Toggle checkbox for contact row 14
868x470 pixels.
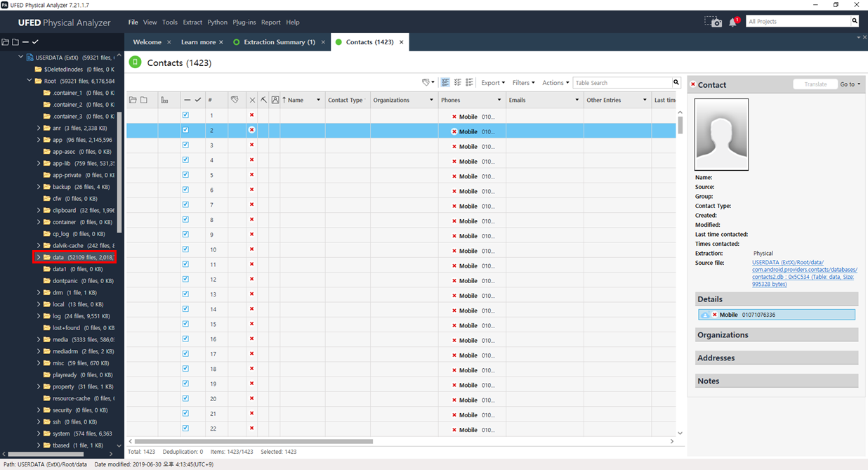[x=185, y=308]
